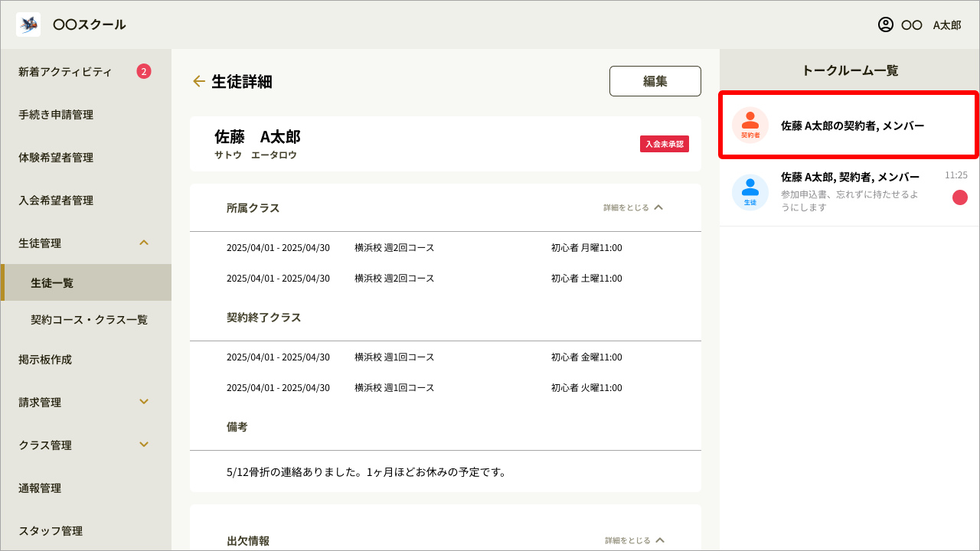Click the 火曜11:00 ended class row
980x551 pixels.
[446, 387]
